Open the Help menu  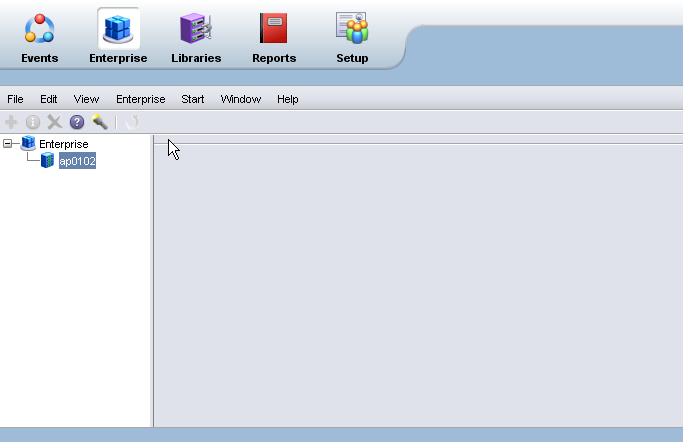(287, 99)
